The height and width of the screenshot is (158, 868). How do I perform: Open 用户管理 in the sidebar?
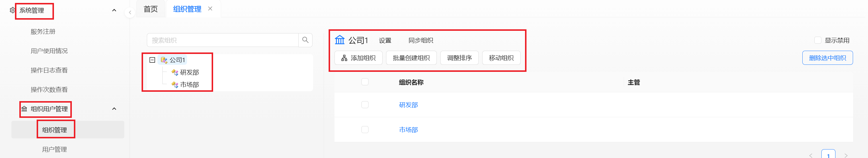click(x=55, y=149)
